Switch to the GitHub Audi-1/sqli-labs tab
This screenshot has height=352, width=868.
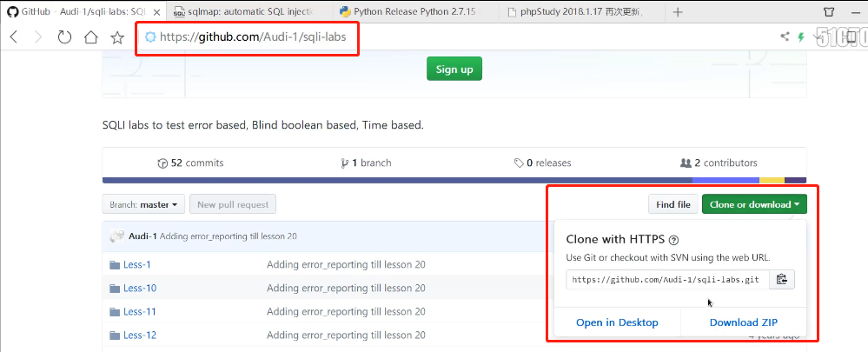[83, 11]
